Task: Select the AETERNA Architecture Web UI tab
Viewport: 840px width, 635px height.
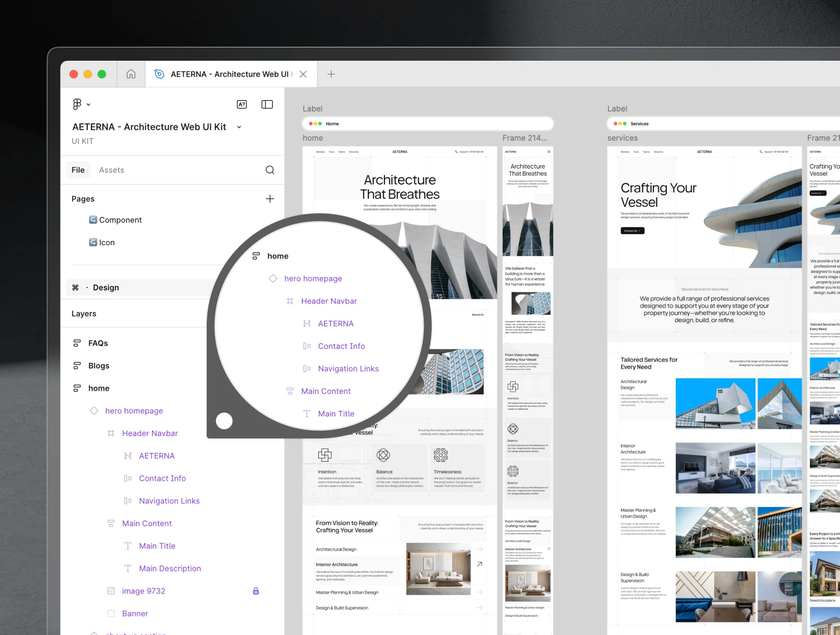Action: (x=231, y=74)
